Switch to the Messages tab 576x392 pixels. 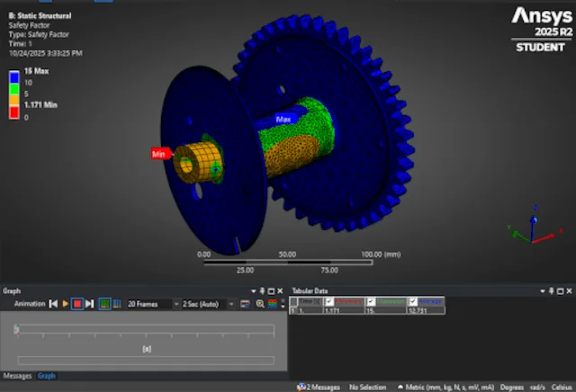pyautogui.click(x=17, y=376)
